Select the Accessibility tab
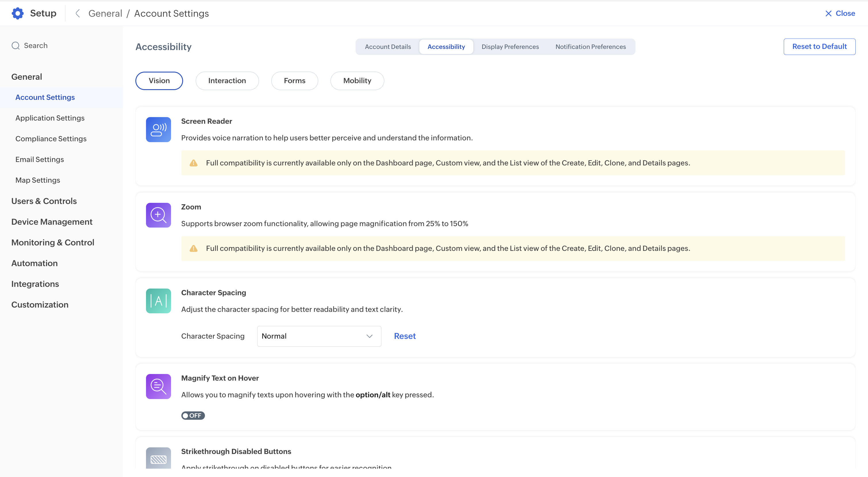The image size is (868, 477). pyautogui.click(x=446, y=47)
